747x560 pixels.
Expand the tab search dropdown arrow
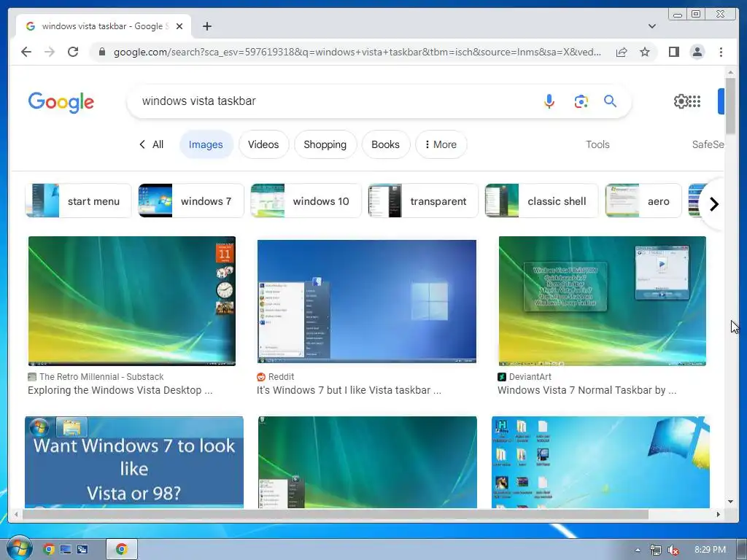(x=652, y=26)
